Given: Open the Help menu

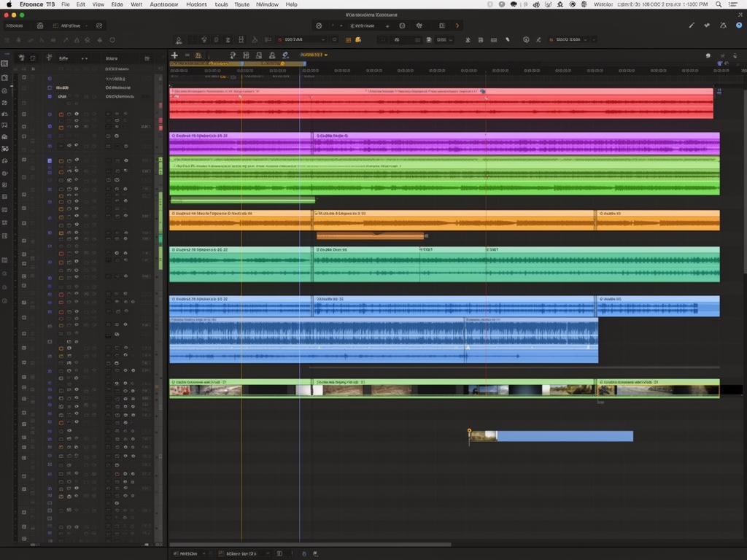Looking at the screenshot, I should 291,4.
